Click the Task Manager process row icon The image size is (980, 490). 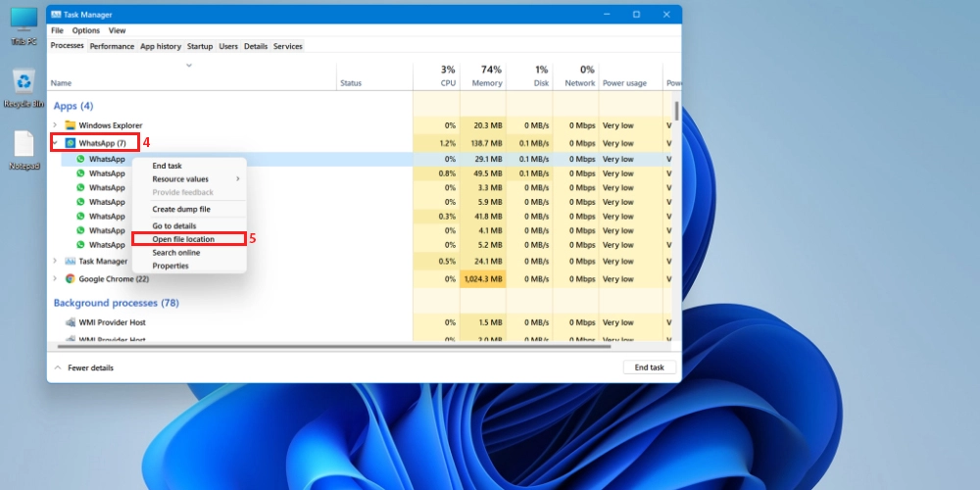point(70,262)
